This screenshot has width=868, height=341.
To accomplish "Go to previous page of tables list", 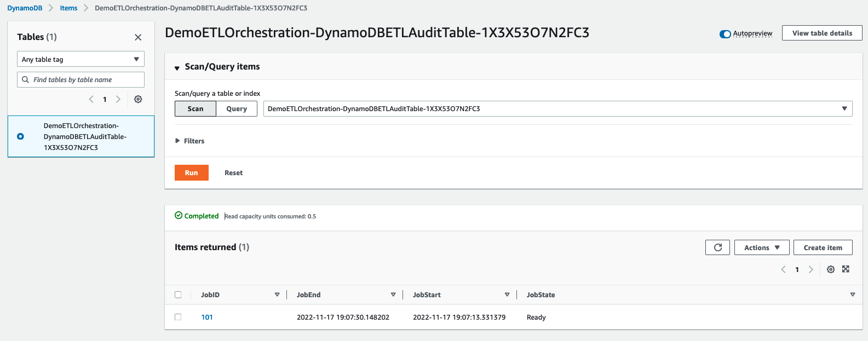I will 91,99.
